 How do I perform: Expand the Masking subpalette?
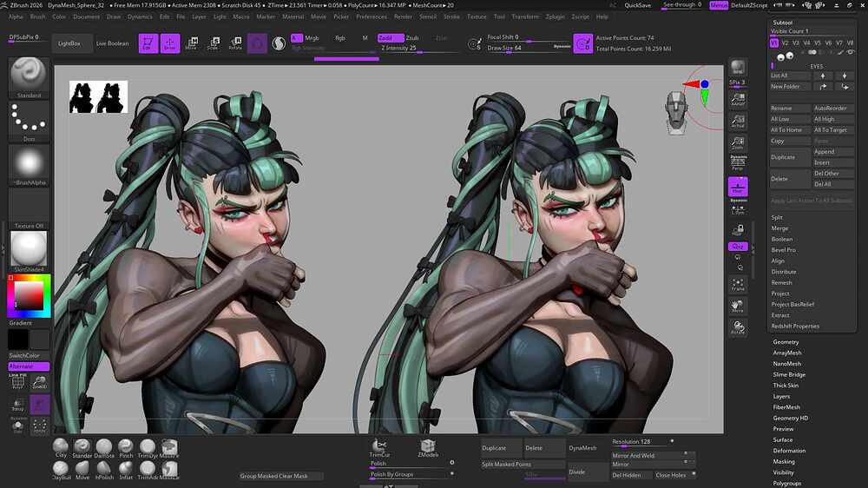click(783, 461)
